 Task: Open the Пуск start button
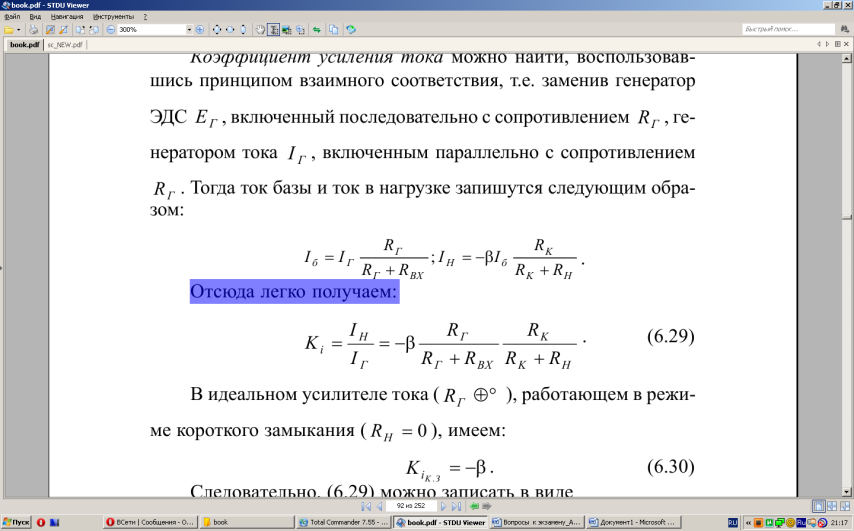pyautogui.click(x=16, y=522)
